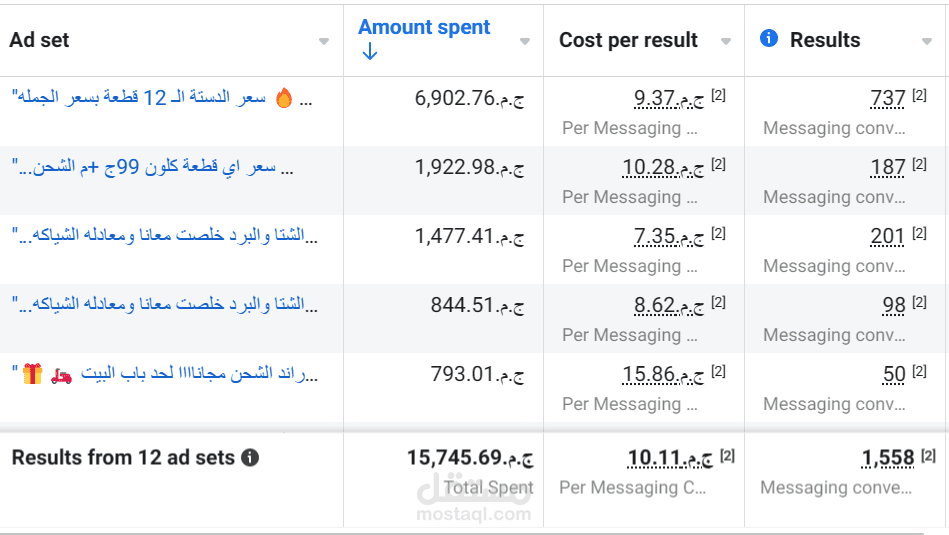949x535 pixels.
Task: Click the 10.11 total cost per result
Action: point(669,458)
